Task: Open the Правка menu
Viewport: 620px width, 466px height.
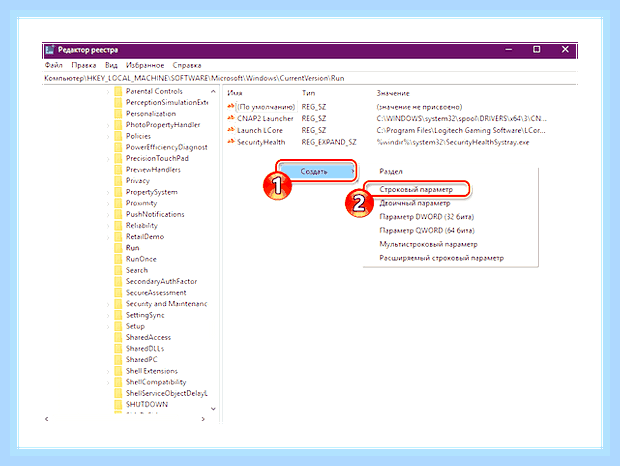Action: pyautogui.click(x=84, y=65)
